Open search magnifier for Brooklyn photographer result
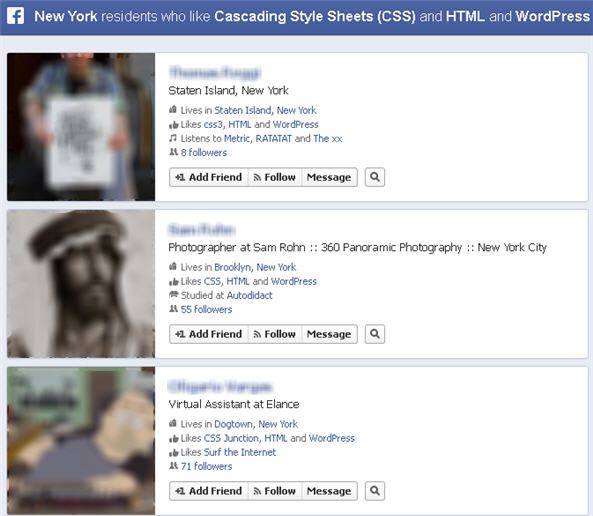593x516 pixels. pyautogui.click(x=375, y=334)
